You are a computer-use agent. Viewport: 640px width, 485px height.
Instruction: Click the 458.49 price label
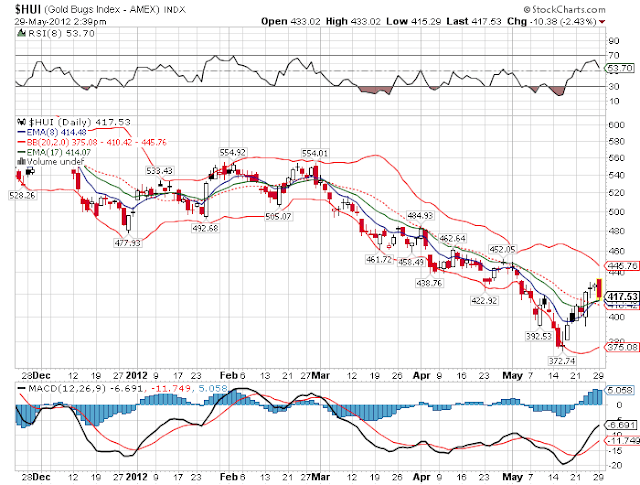click(x=411, y=262)
